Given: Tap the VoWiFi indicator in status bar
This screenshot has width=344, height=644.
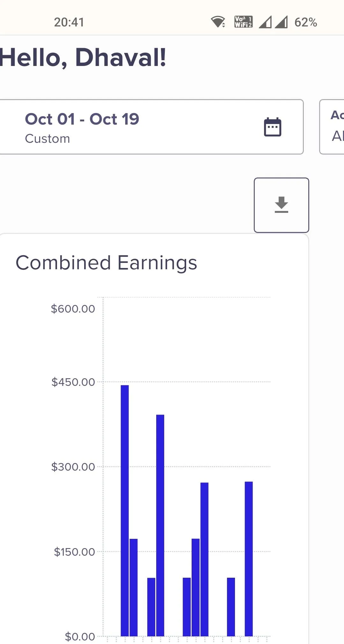Looking at the screenshot, I should point(243,22).
